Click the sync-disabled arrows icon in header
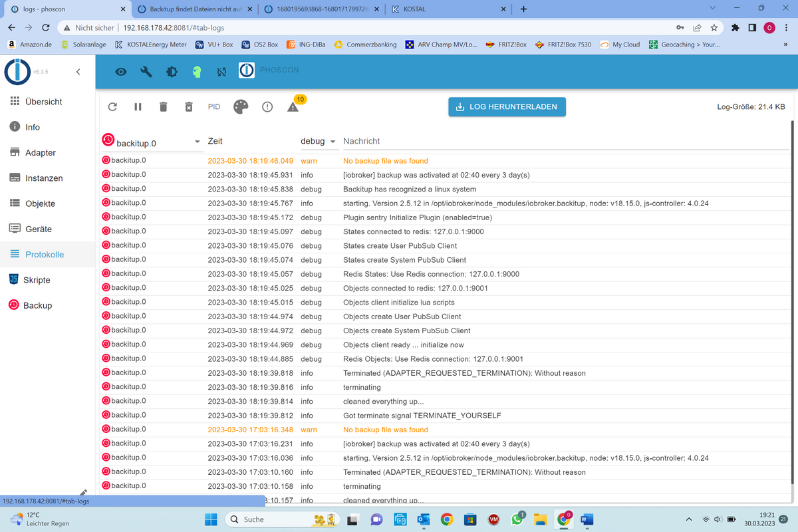The height and width of the screenshot is (532, 798). (x=222, y=72)
